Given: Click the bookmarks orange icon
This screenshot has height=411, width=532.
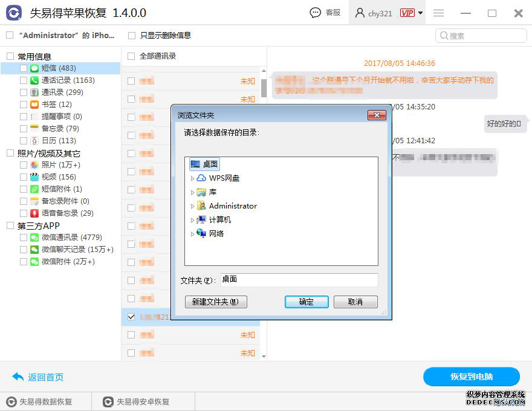Looking at the screenshot, I should (x=34, y=105).
